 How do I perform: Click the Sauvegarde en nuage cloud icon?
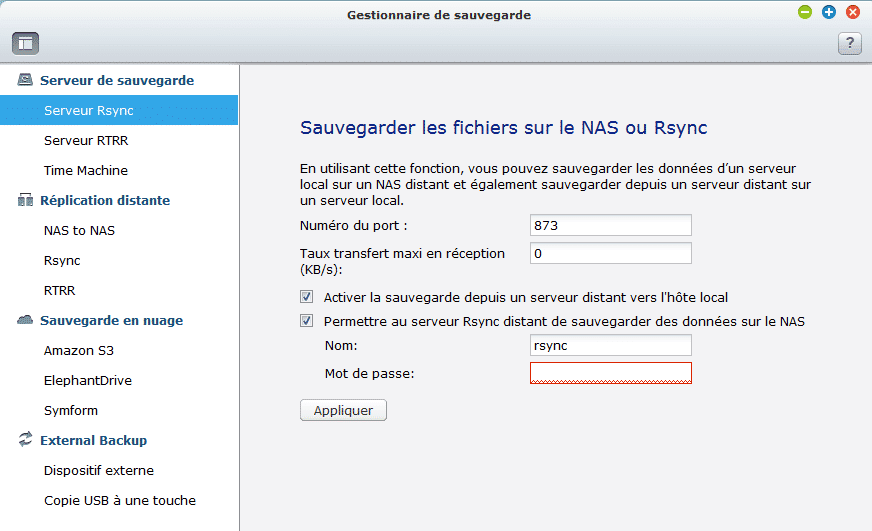click(25, 320)
